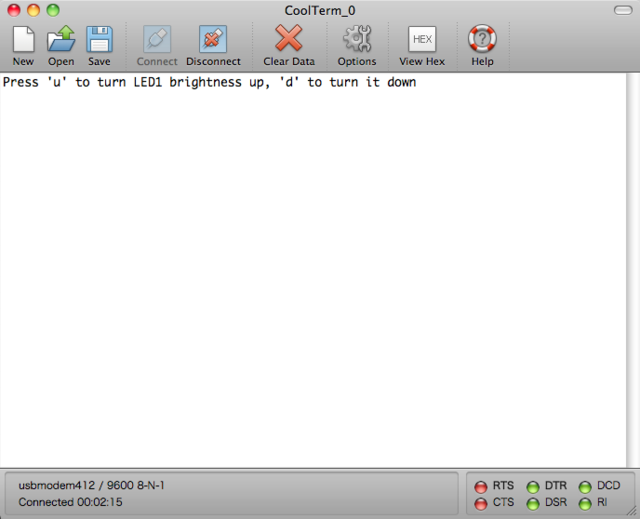
Task: Click the 'Connected 00:02:15' timer text
Action: tap(70, 502)
